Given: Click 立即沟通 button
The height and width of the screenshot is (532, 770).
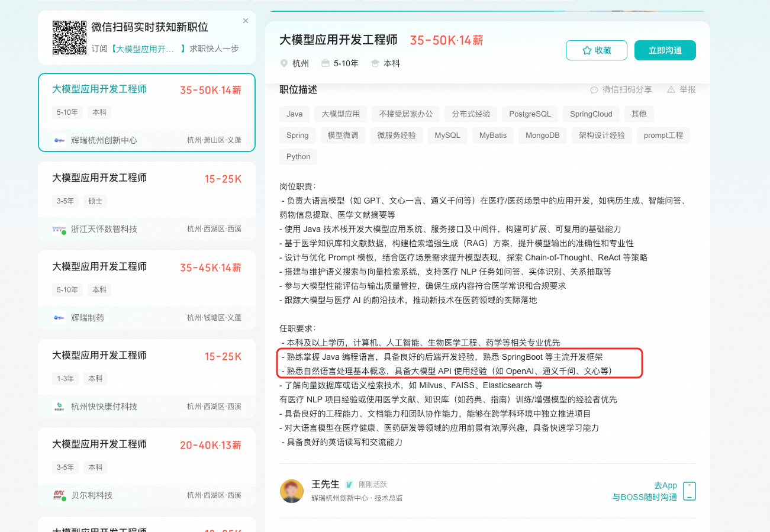Looking at the screenshot, I should (x=665, y=50).
